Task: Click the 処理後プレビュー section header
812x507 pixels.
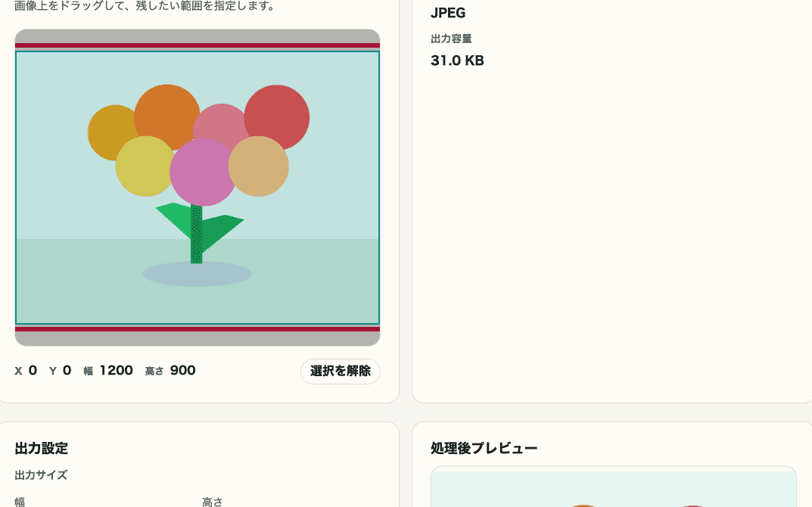Action: point(482,448)
